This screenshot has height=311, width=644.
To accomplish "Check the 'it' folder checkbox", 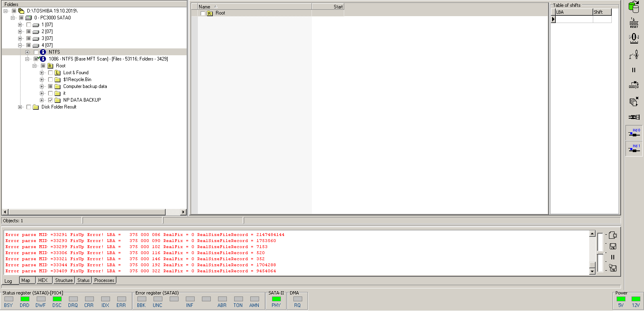I will coord(50,93).
